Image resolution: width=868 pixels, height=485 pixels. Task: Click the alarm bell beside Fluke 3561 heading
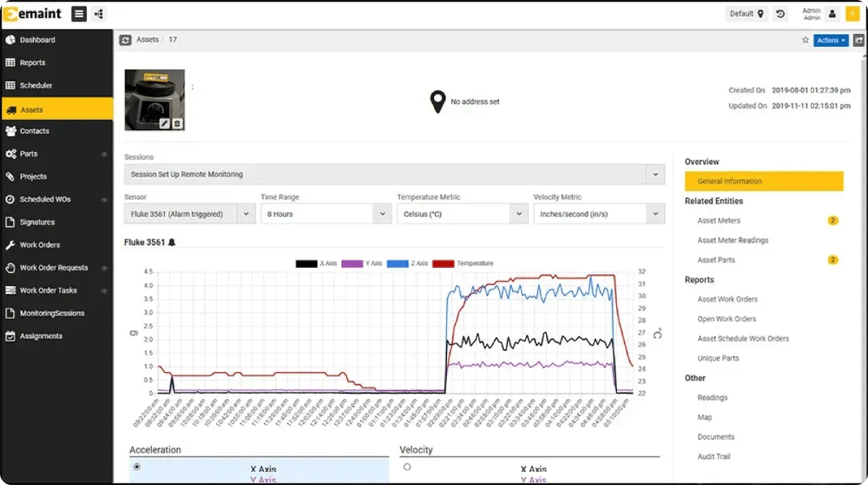pos(171,242)
